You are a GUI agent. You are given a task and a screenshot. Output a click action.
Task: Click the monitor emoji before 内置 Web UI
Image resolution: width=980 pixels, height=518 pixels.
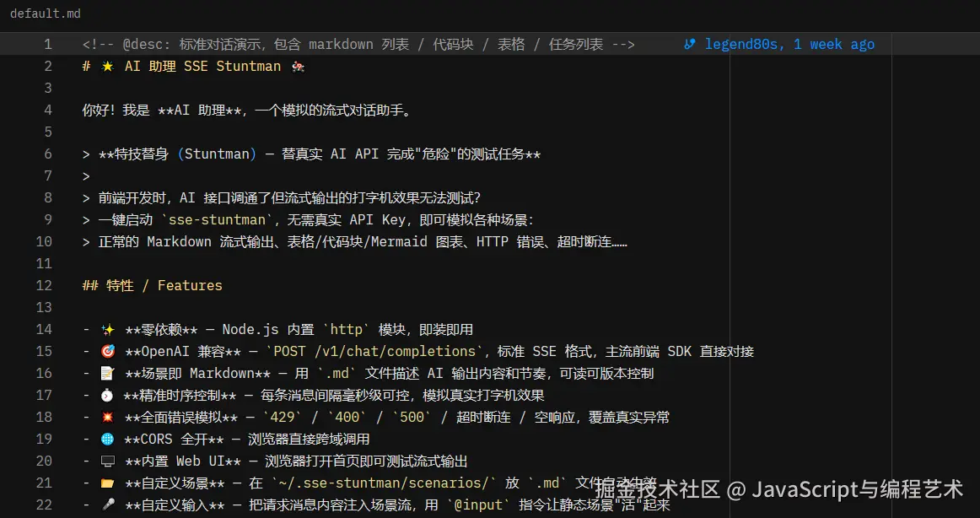tap(107, 461)
